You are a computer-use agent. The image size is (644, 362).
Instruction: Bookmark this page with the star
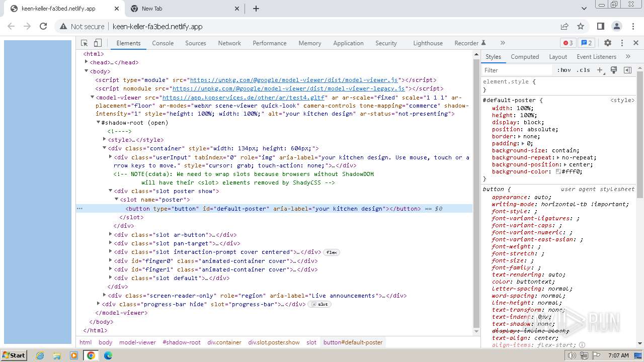pyautogui.click(x=581, y=26)
